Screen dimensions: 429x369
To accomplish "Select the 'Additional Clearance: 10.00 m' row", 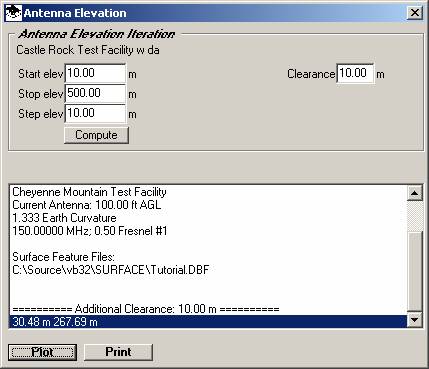I will click(x=208, y=309).
